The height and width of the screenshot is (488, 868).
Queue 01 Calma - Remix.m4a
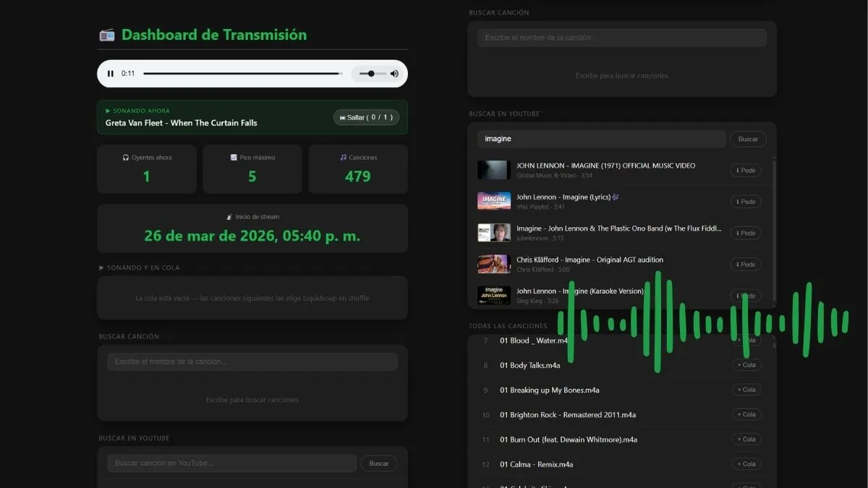[x=746, y=464]
